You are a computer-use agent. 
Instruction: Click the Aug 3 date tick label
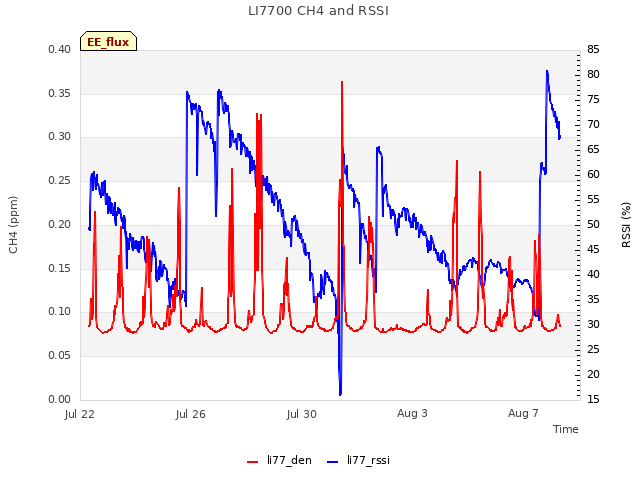tap(412, 413)
